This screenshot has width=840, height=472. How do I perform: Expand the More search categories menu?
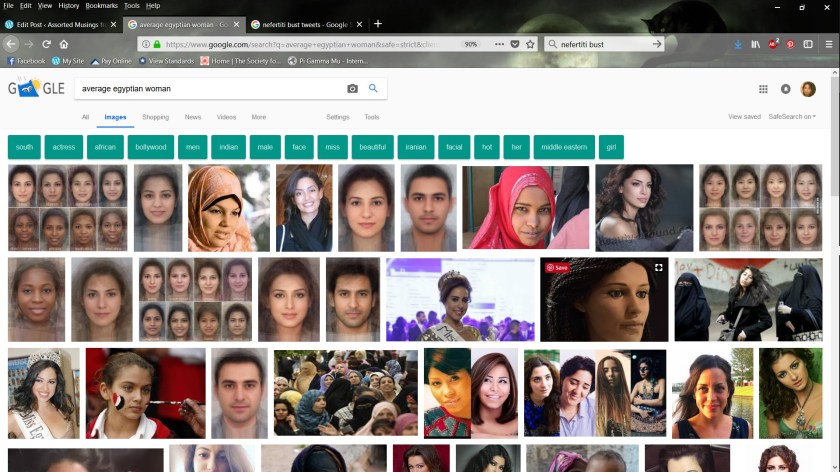point(259,117)
